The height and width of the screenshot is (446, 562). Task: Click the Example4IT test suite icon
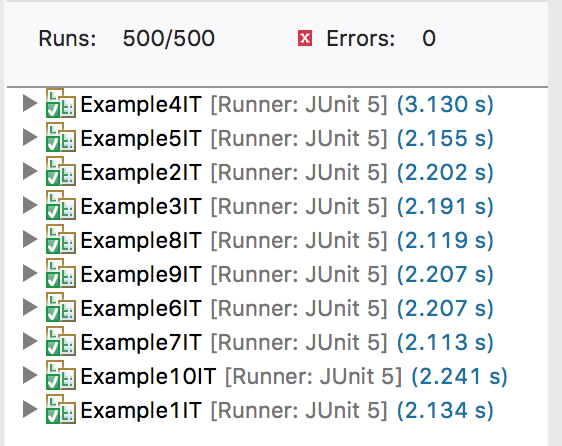pos(61,103)
